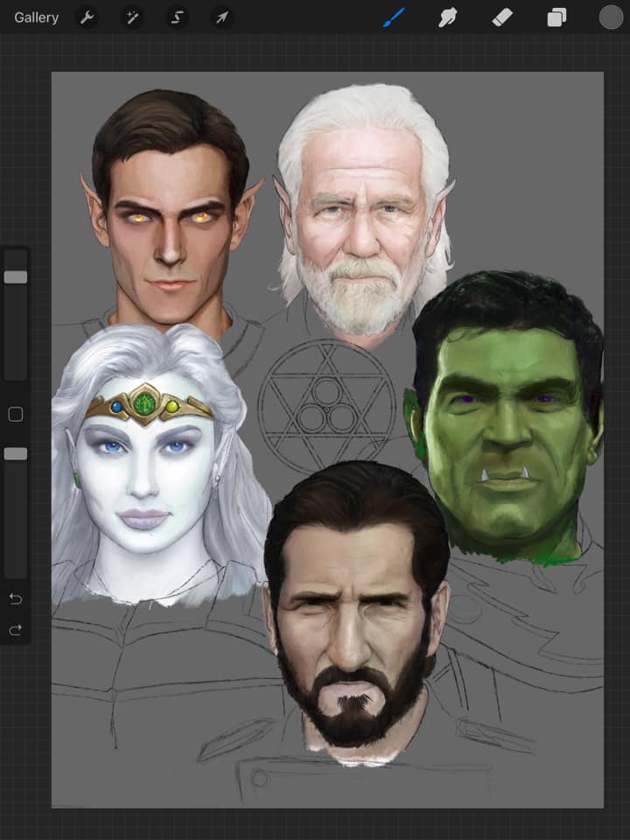630x840 pixels.
Task: Redo the last undone stroke
Action: point(16,630)
